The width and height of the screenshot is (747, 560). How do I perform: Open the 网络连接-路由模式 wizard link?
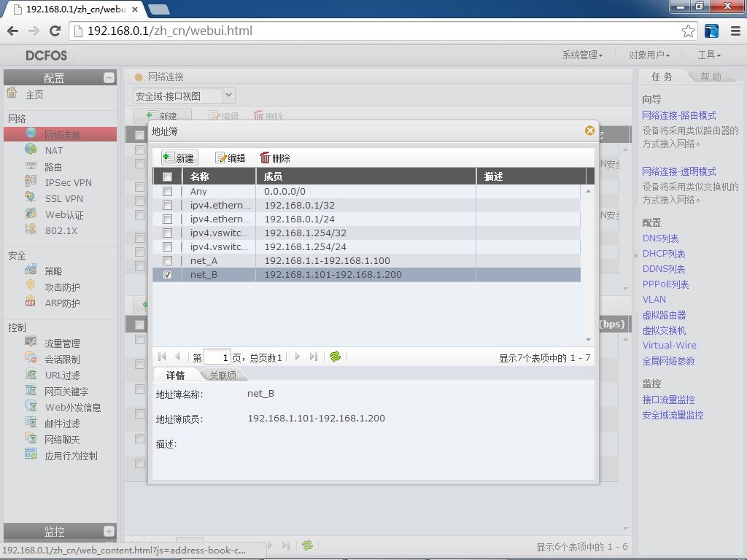(679, 115)
